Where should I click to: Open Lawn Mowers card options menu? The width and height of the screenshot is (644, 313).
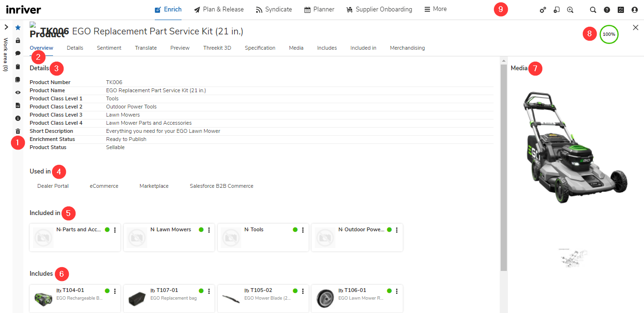[x=209, y=230]
